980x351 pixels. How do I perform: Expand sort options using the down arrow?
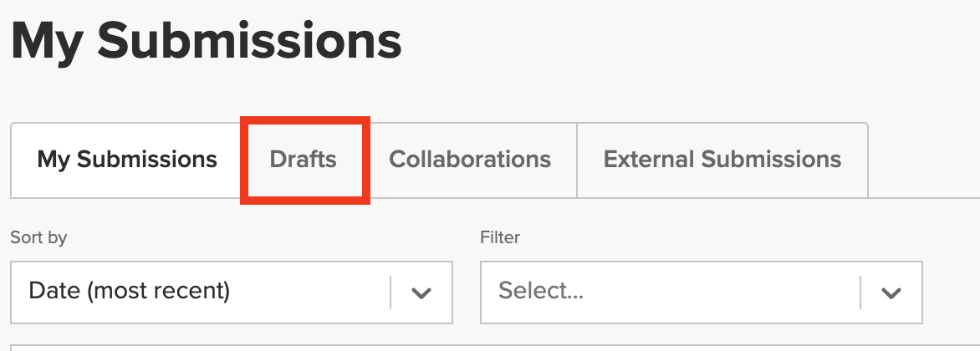point(421,292)
